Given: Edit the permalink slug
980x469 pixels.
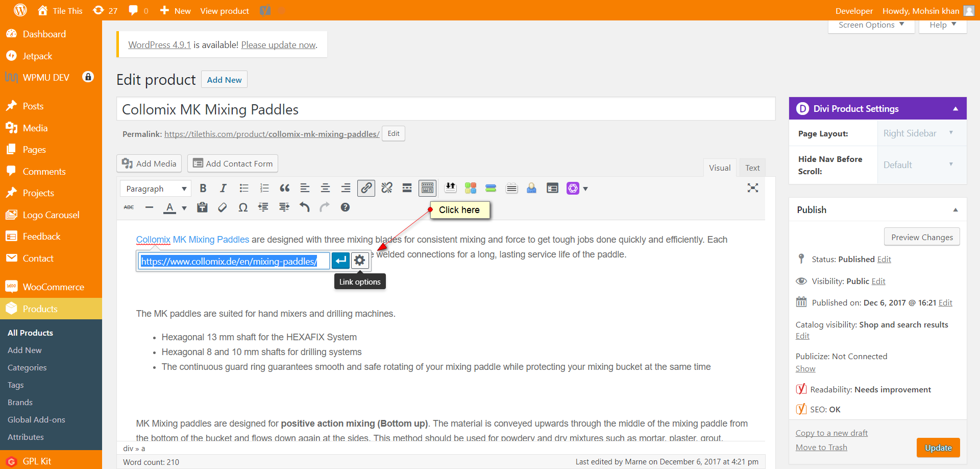Looking at the screenshot, I should tap(394, 134).
